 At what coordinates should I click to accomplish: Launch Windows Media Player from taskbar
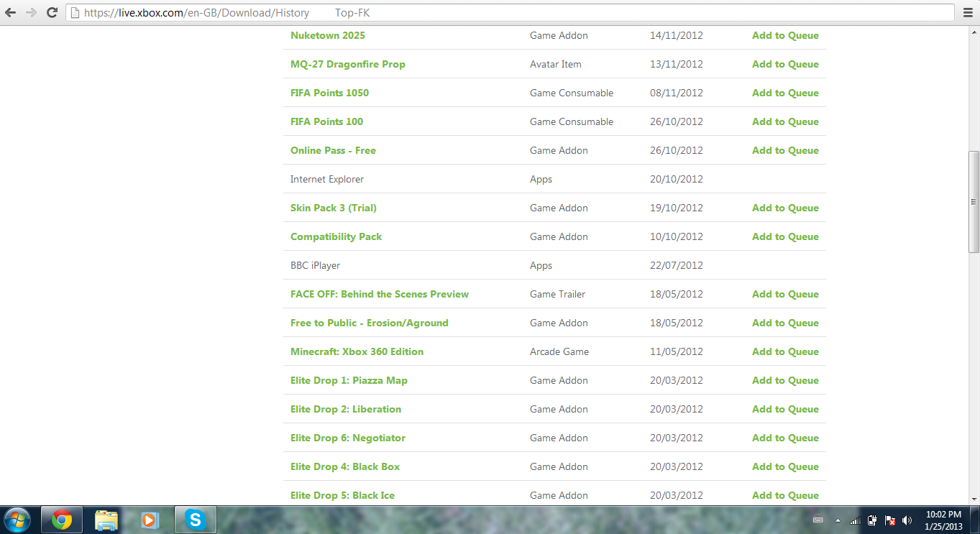point(150,520)
